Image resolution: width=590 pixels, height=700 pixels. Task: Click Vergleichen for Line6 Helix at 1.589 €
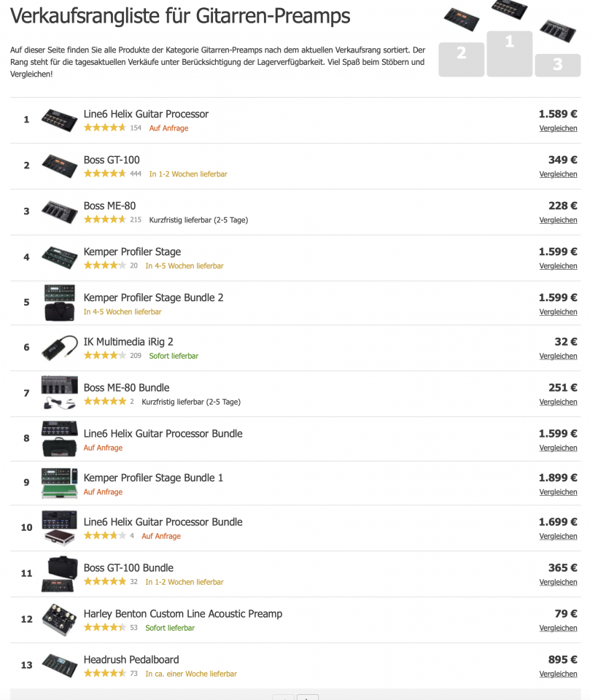coord(558,128)
